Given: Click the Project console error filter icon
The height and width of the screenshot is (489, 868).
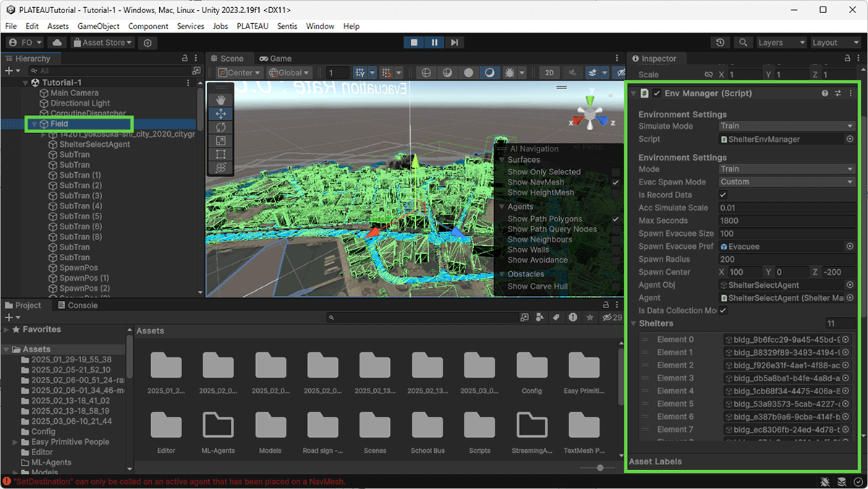Looking at the screenshot, I should point(573,318).
